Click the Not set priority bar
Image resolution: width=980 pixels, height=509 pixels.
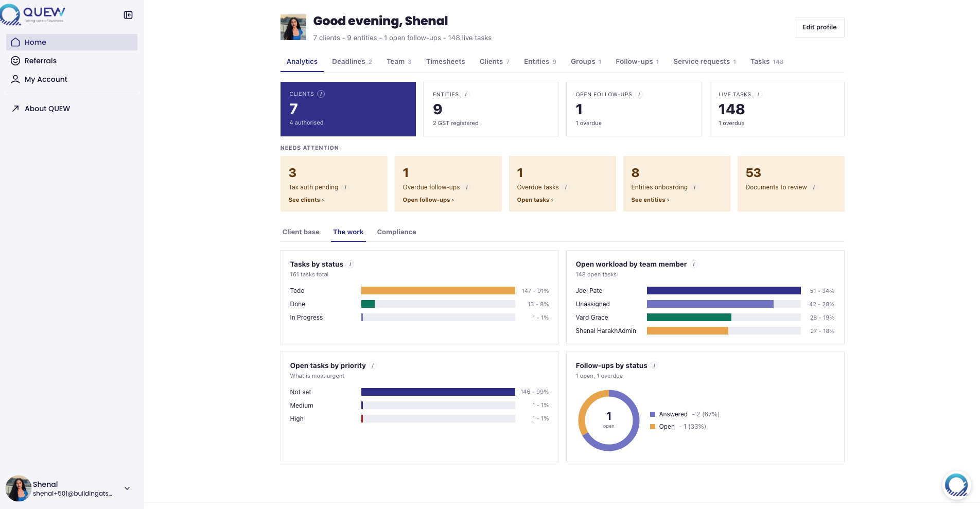coord(438,392)
